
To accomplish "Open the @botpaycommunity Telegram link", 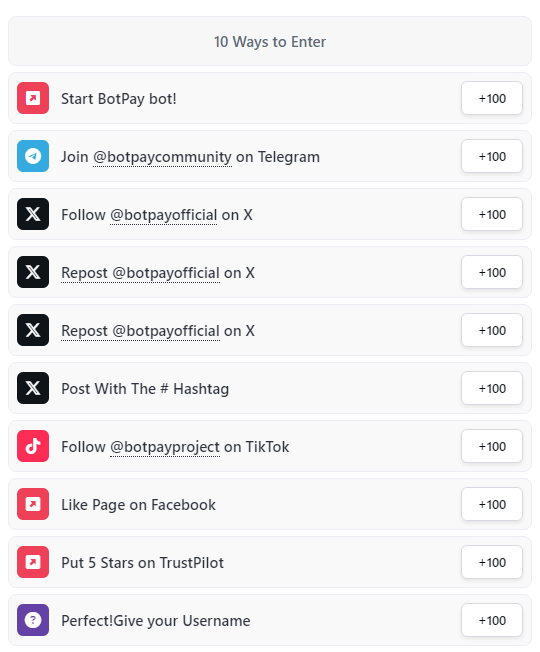I will pyautogui.click(x=162, y=157).
